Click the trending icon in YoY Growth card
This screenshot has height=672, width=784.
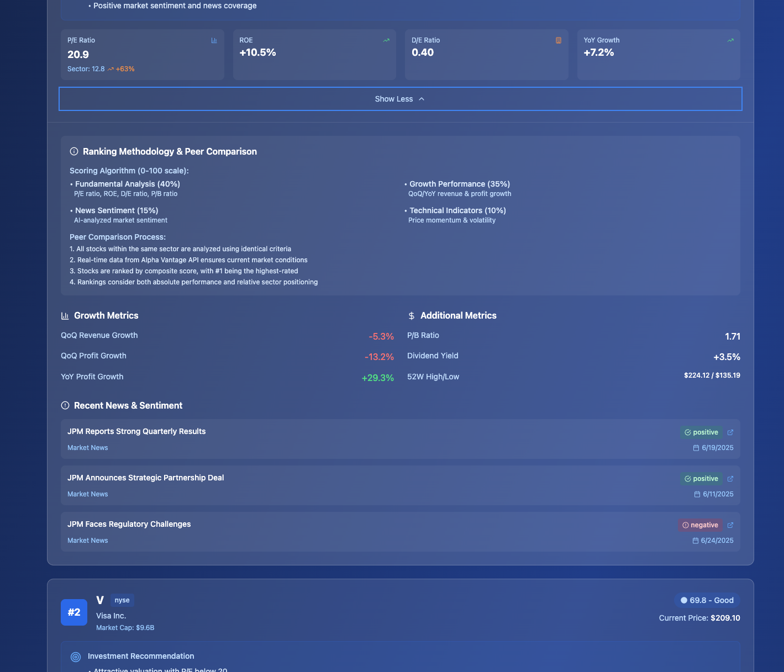730,40
